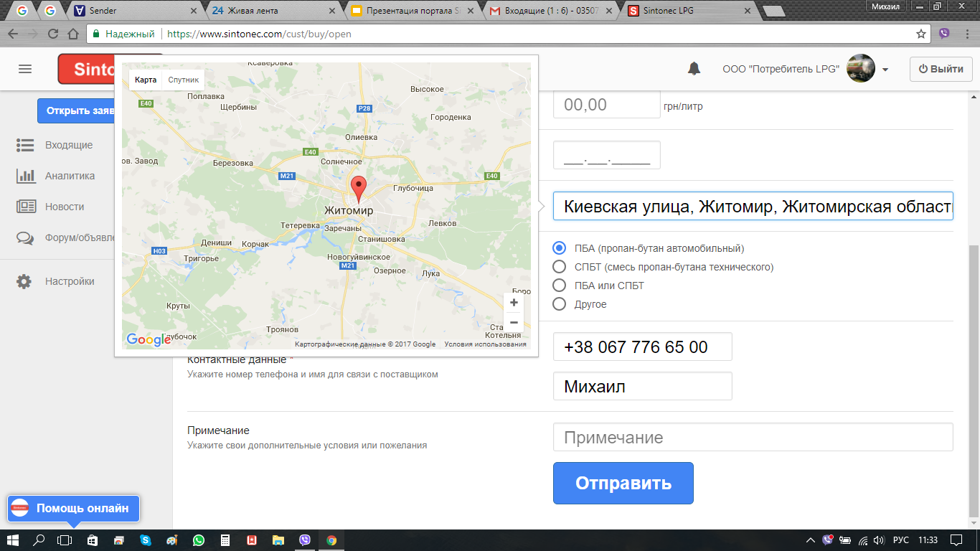This screenshot has height=551, width=980.
Task: Open Помощь онлайн chat widget
Action: click(74, 508)
